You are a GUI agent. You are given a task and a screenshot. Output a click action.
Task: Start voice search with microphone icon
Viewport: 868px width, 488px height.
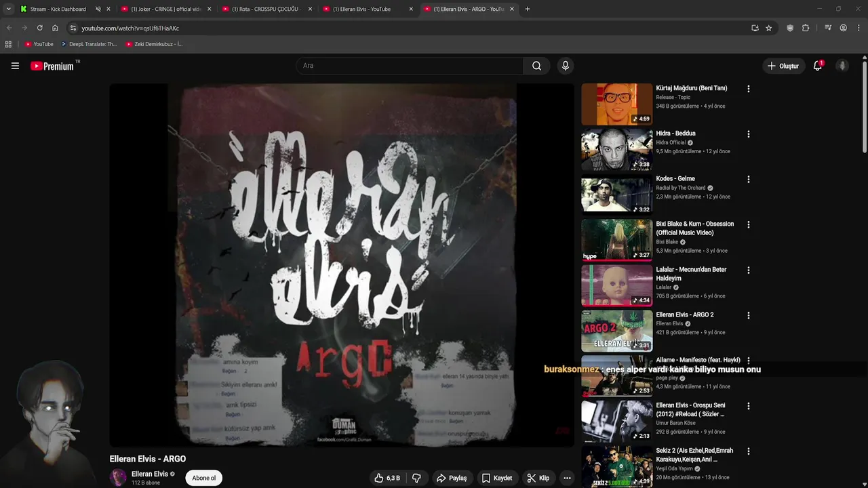pos(565,66)
